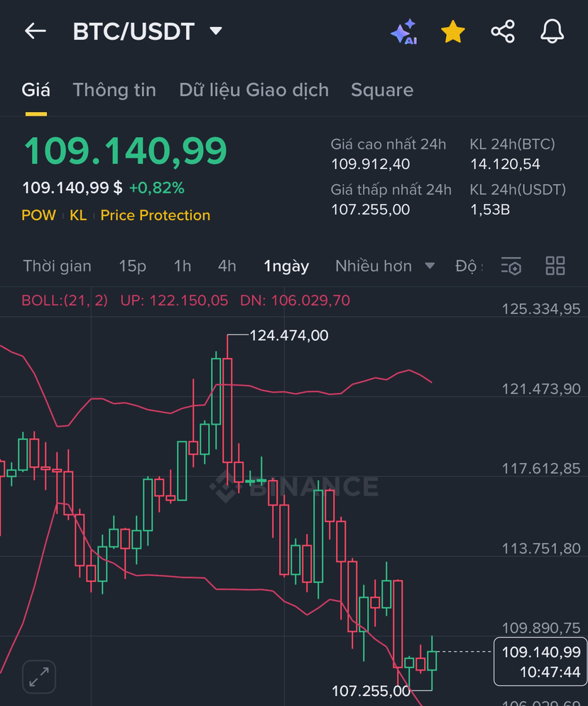Go back with the arrow icon

(x=35, y=31)
